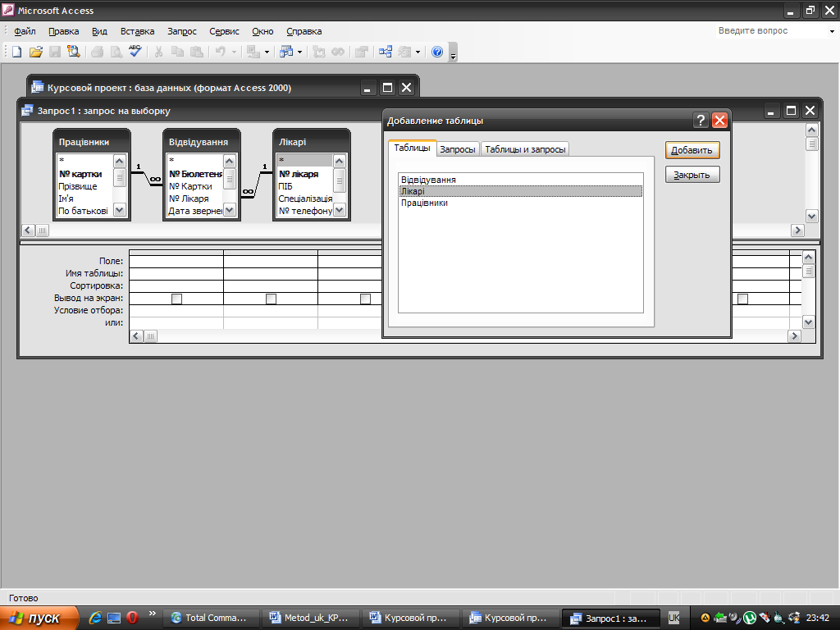Run the ABC spelling check
This screenshot has width=840, height=630.
[135, 52]
